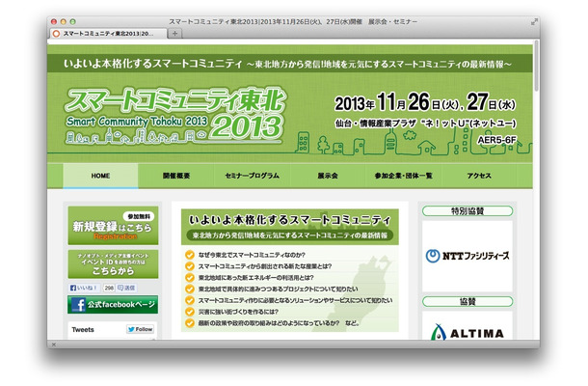Open the アクセス navigation item

479,176
